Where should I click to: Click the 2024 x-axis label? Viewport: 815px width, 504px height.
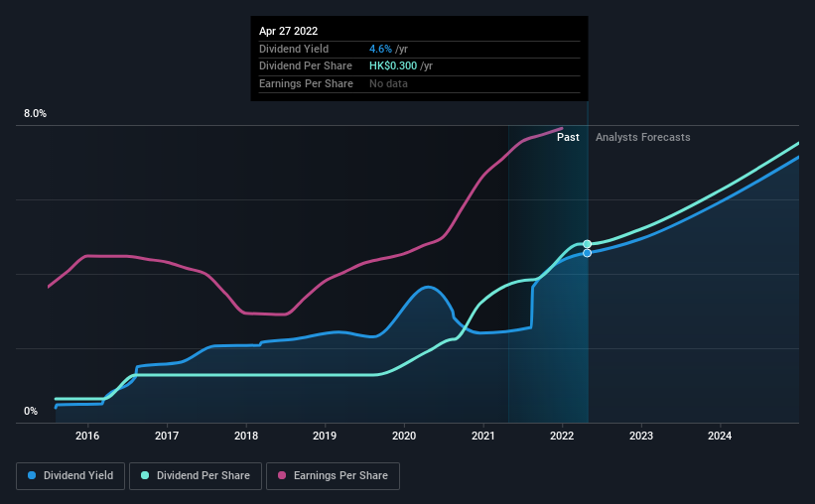720,436
